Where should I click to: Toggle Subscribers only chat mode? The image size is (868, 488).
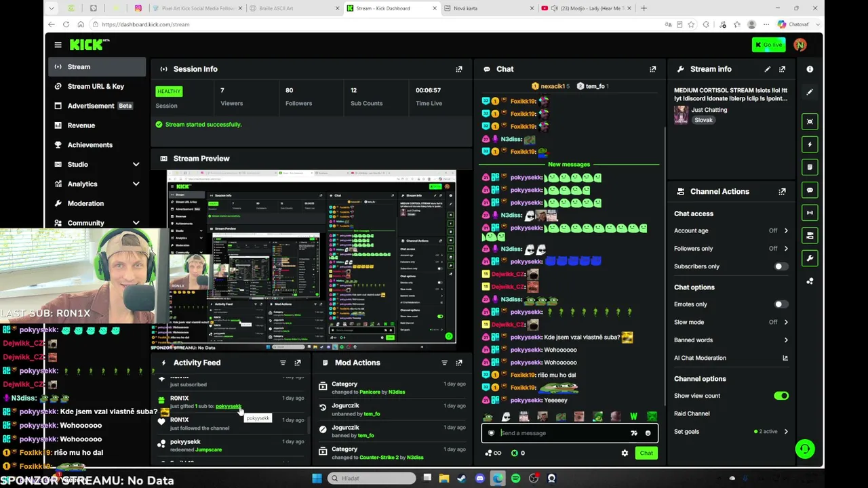(781, 266)
